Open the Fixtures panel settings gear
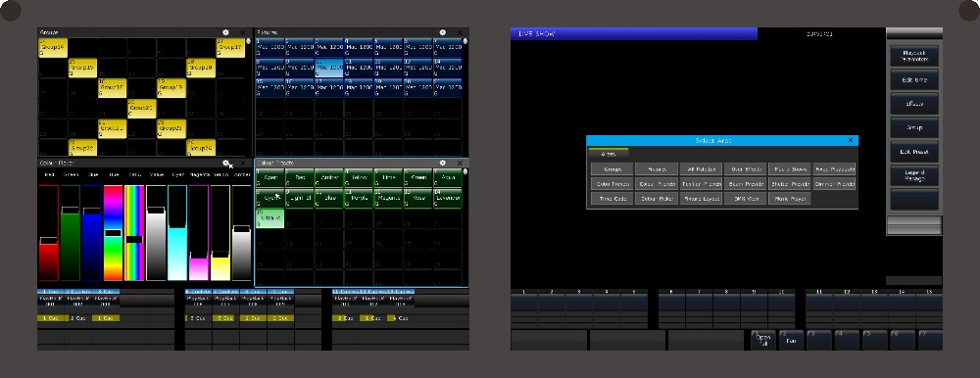 [443, 32]
